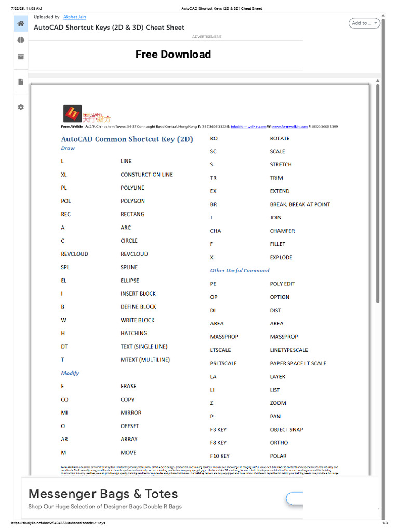Click the ROTATE command text
Image resolution: width=399 pixels, height=532 pixels.
280,138
